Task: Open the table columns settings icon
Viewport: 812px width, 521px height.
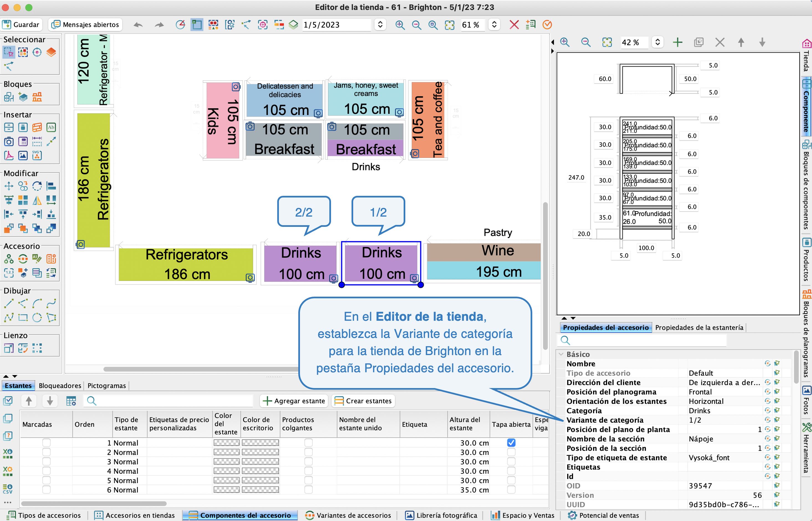Action: tap(71, 401)
